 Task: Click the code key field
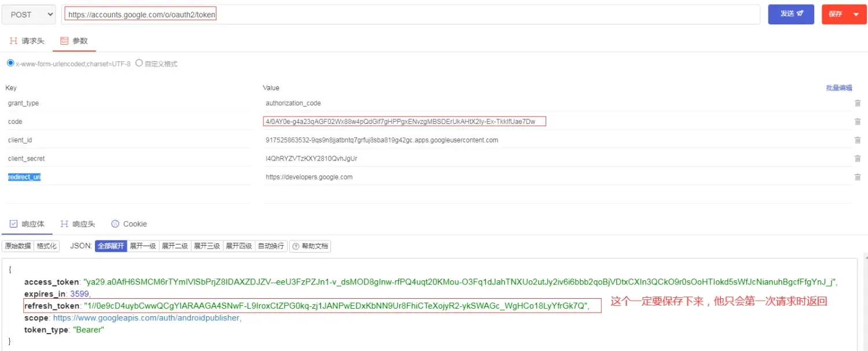click(128, 122)
